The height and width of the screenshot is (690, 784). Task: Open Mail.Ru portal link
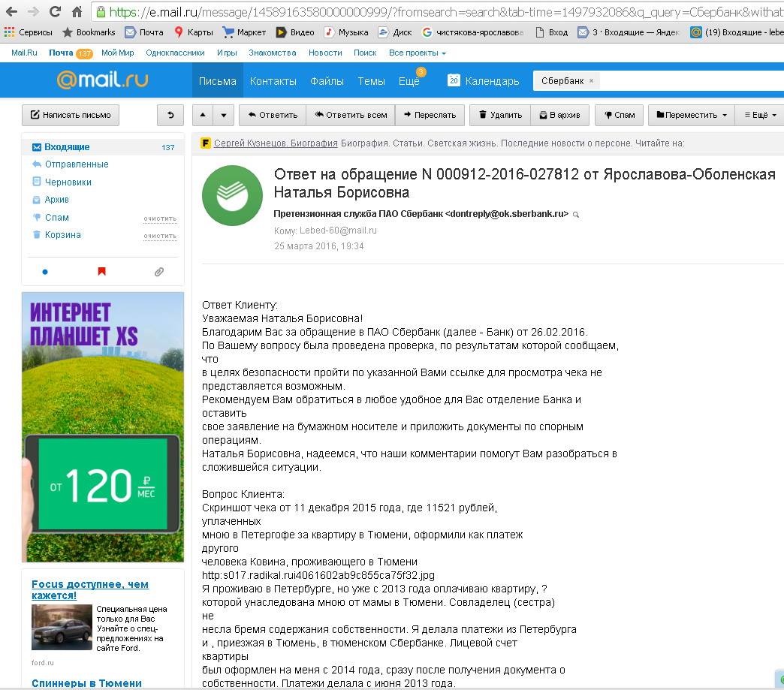click(24, 53)
